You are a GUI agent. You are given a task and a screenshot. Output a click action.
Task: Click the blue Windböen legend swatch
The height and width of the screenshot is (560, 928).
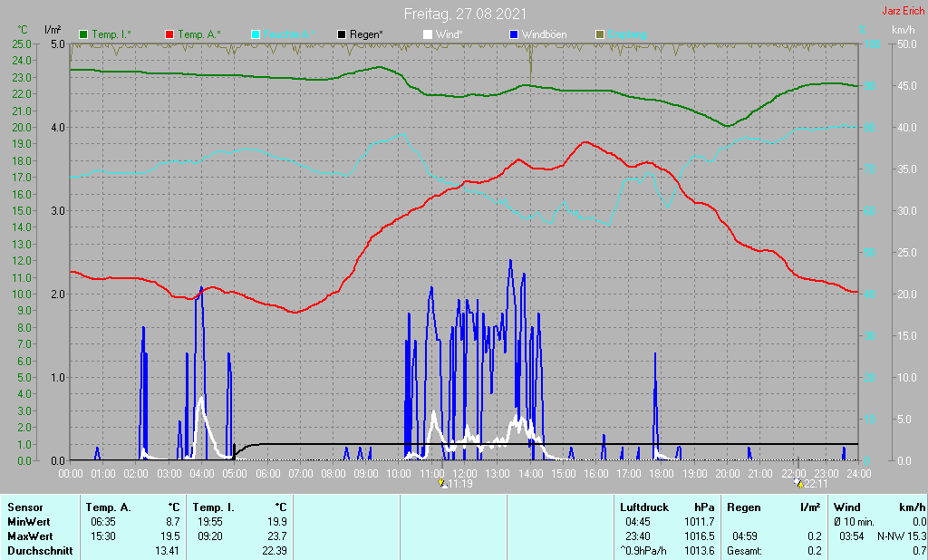(x=514, y=34)
